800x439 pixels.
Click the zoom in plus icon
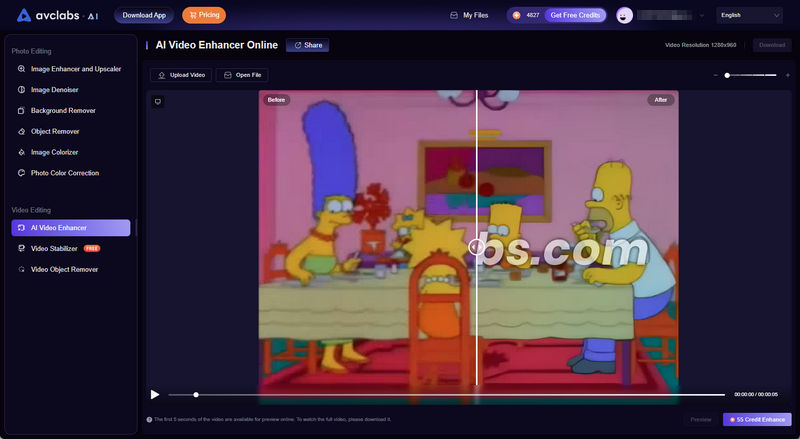click(x=788, y=75)
